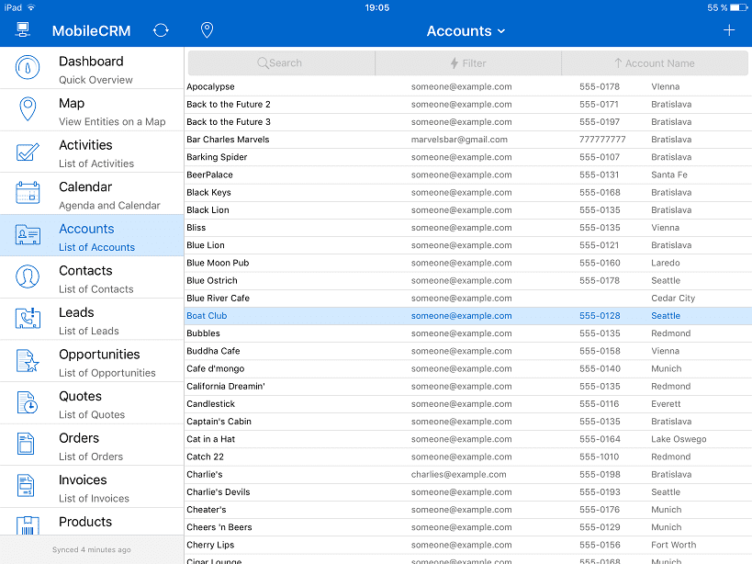Add a new account with plus icon
This screenshot has width=752, height=564.
(728, 31)
